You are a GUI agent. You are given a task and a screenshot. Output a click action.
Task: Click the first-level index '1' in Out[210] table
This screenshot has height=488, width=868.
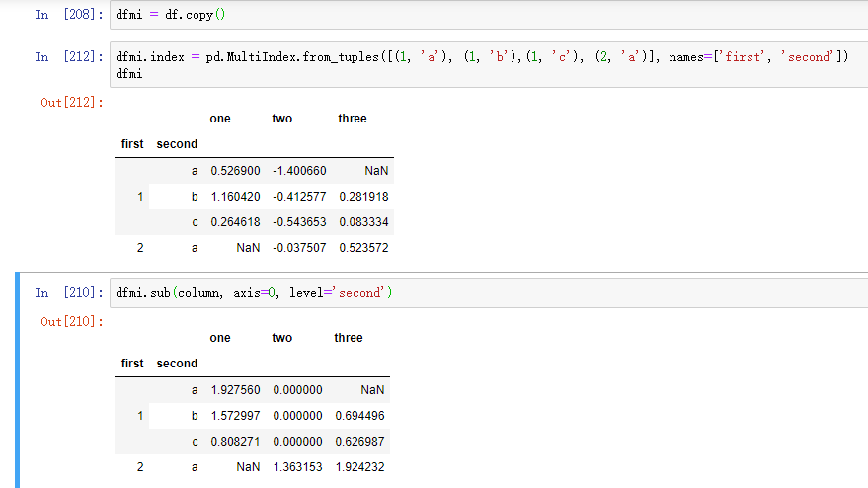pyautogui.click(x=140, y=416)
